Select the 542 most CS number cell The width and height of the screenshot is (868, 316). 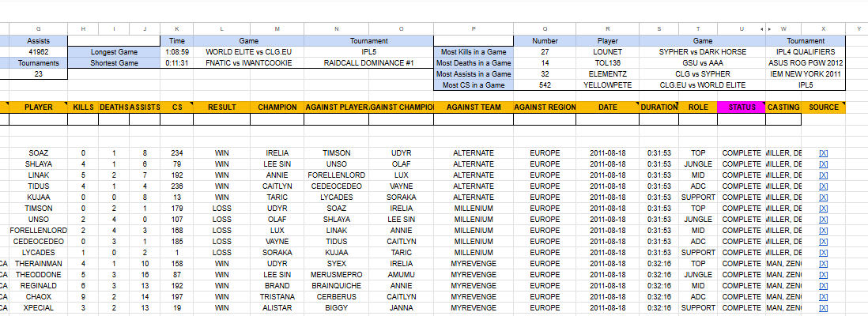point(545,85)
